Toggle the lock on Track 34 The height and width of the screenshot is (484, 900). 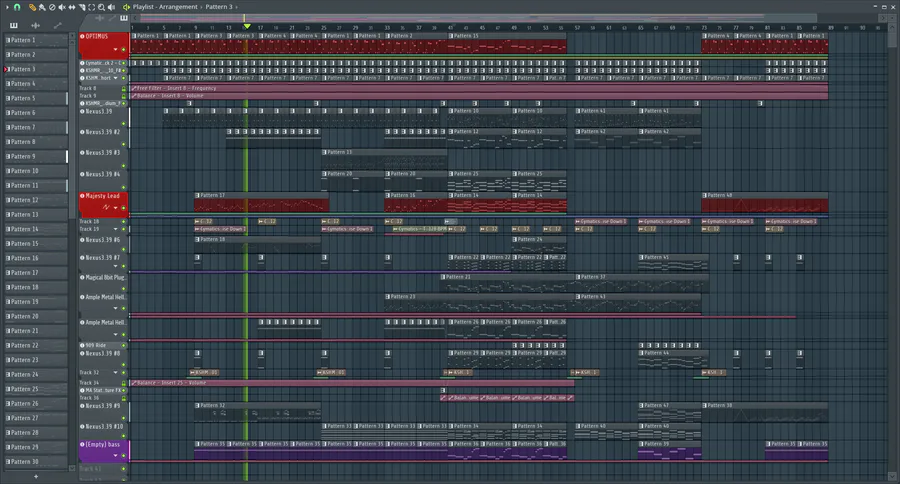point(123,383)
